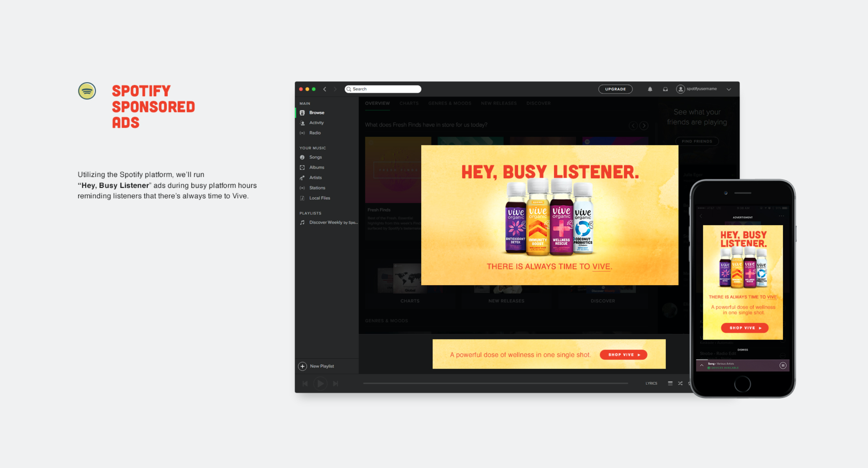Switch to the Charts tab

click(409, 103)
